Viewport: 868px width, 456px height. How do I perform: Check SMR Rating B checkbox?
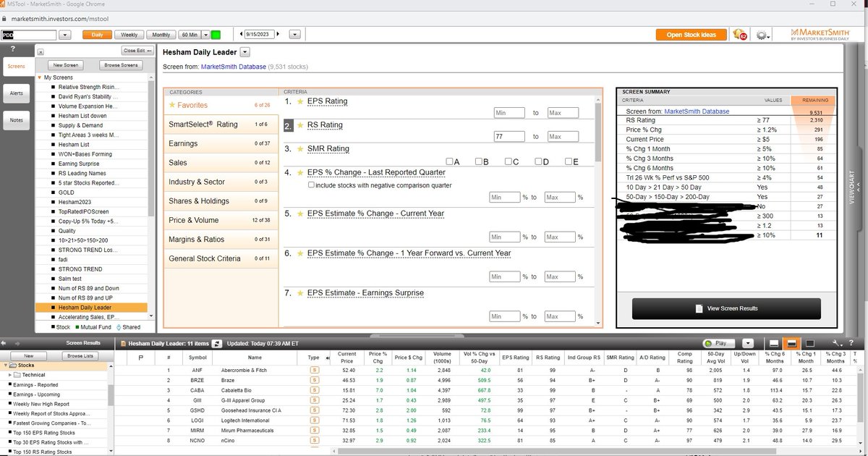tap(479, 161)
